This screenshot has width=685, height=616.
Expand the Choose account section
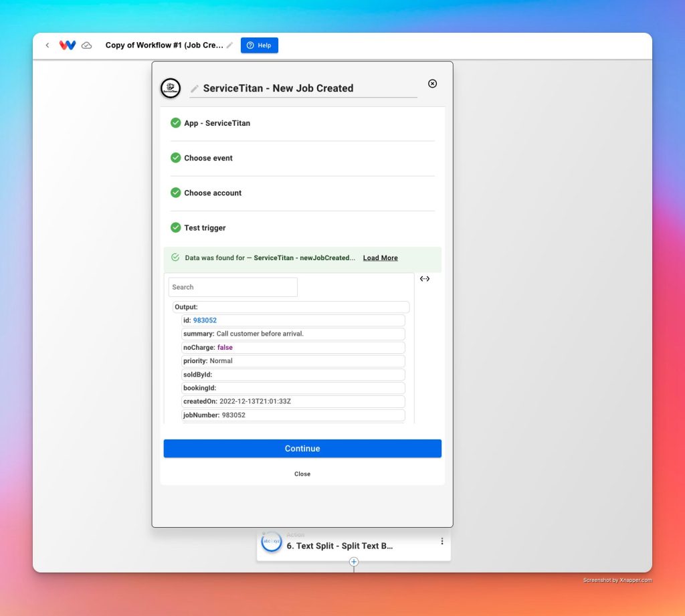coord(302,193)
